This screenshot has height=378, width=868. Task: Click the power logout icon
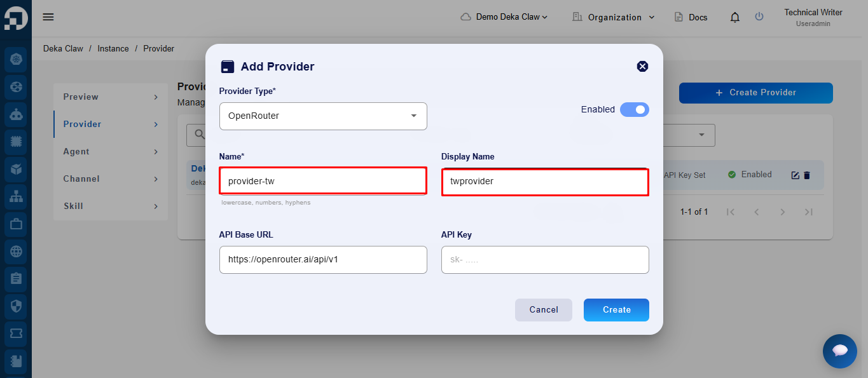click(759, 17)
